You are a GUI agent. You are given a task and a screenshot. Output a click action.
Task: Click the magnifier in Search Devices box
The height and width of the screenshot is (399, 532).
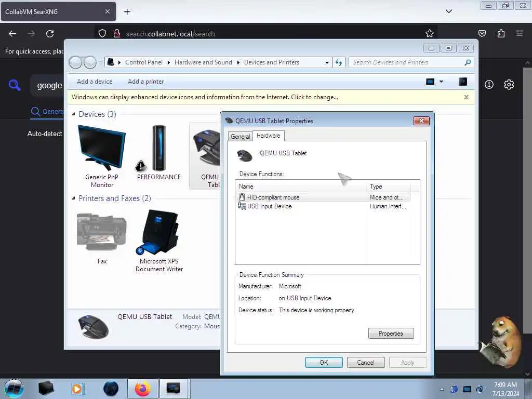tap(468, 62)
